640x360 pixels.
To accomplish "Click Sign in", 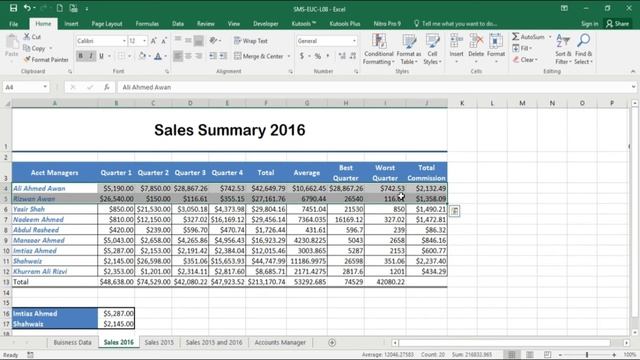I will click(x=589, y=24).
